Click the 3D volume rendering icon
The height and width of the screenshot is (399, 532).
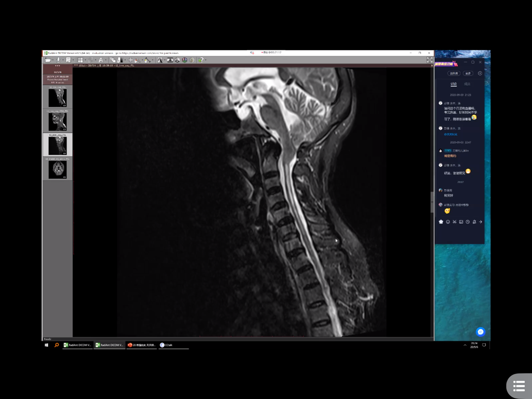(177, 60)
